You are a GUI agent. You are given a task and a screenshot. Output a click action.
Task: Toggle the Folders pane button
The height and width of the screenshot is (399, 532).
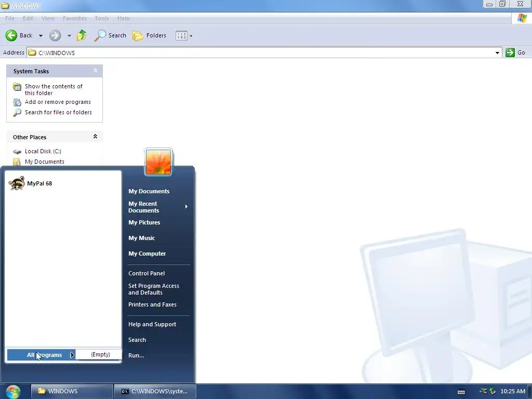[x=150, y=35]
